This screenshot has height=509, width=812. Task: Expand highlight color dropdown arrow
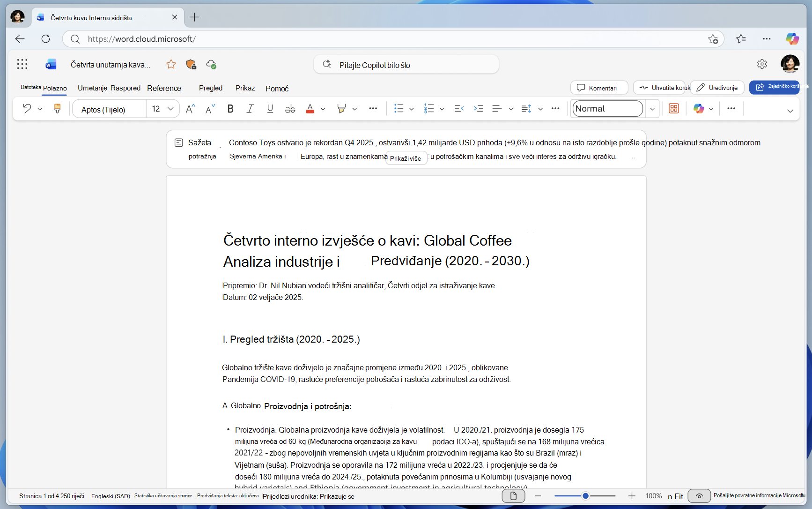coord(354,109)
